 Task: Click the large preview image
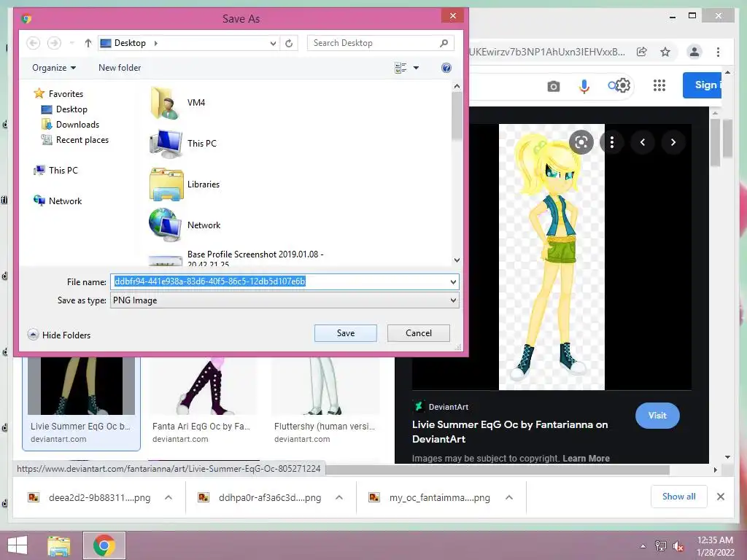coord(551,257)
